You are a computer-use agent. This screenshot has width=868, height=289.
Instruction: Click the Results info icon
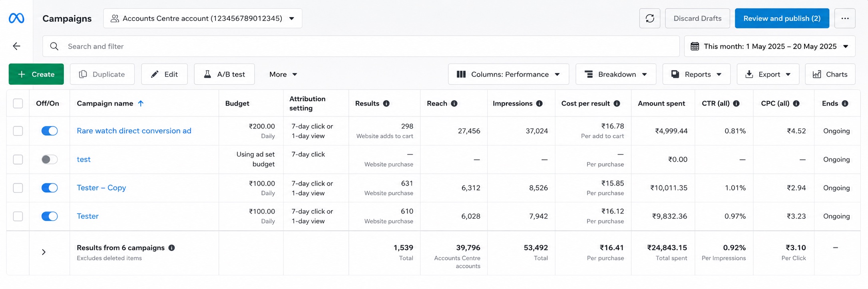click(x=386, y=103)
